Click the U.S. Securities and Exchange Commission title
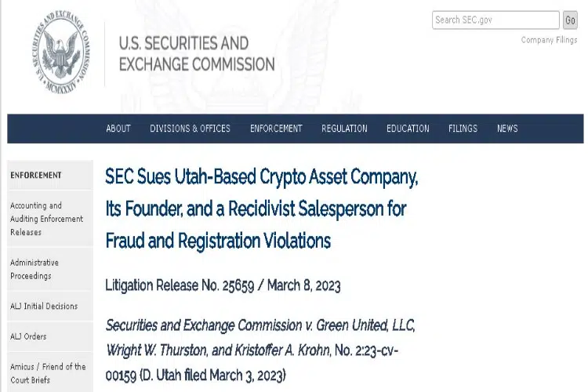This screenshot has height=392, width=588. click(x=197, y=53)
